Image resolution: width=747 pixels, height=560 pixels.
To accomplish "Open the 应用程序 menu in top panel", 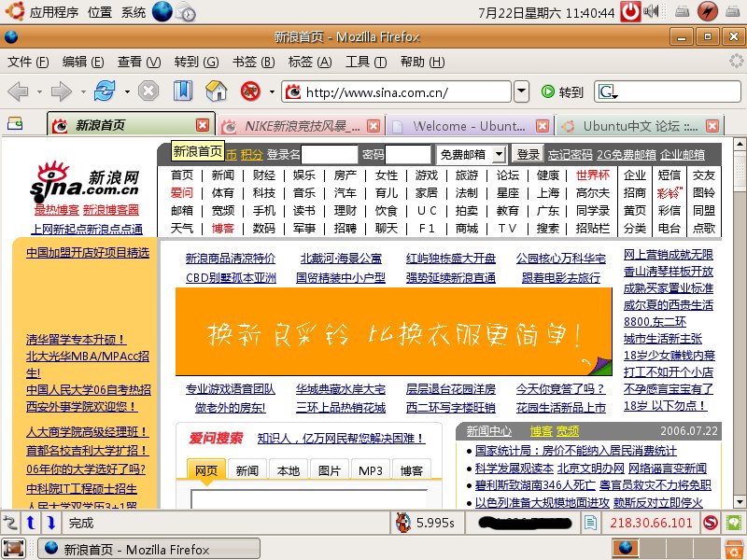I will click(54, 12).
